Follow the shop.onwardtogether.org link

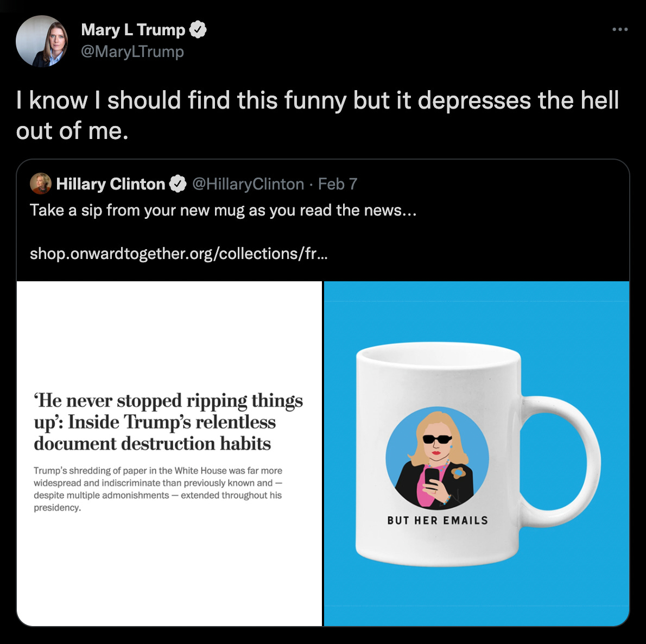pos(179,254)
